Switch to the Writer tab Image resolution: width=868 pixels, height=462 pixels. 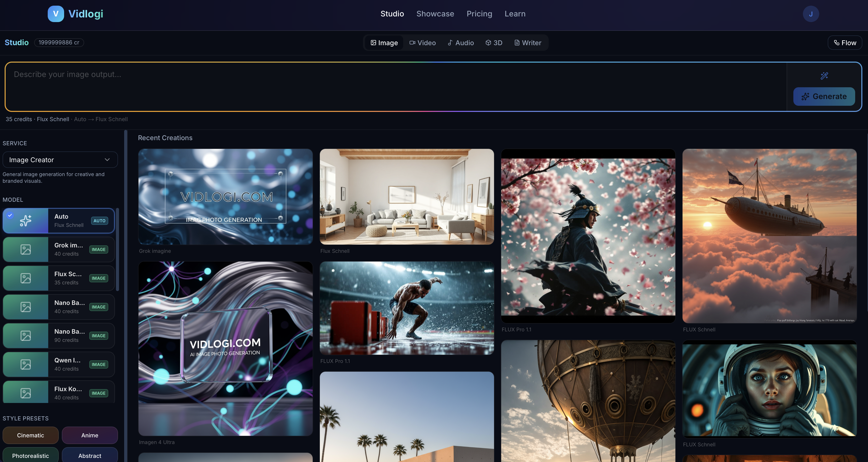[x=528, y=43]
